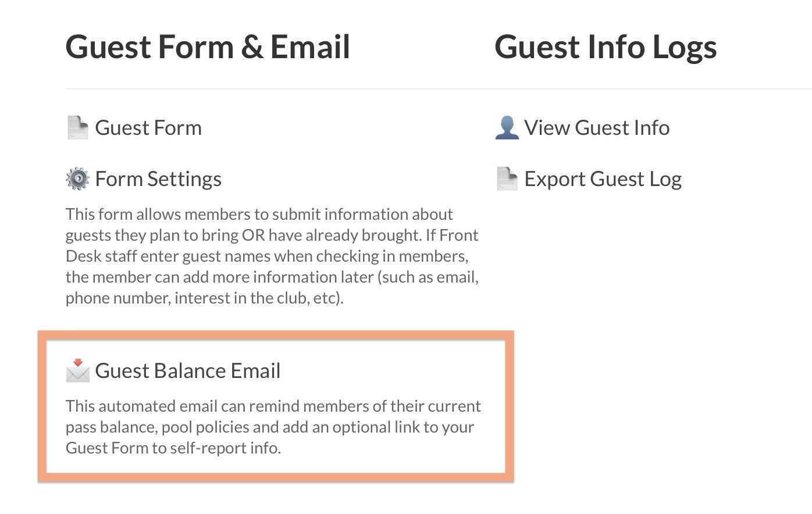Viewport: 812px width, 514px height.
Task: Click the document icon beside Export Guest Log
Action: (507, 179)
